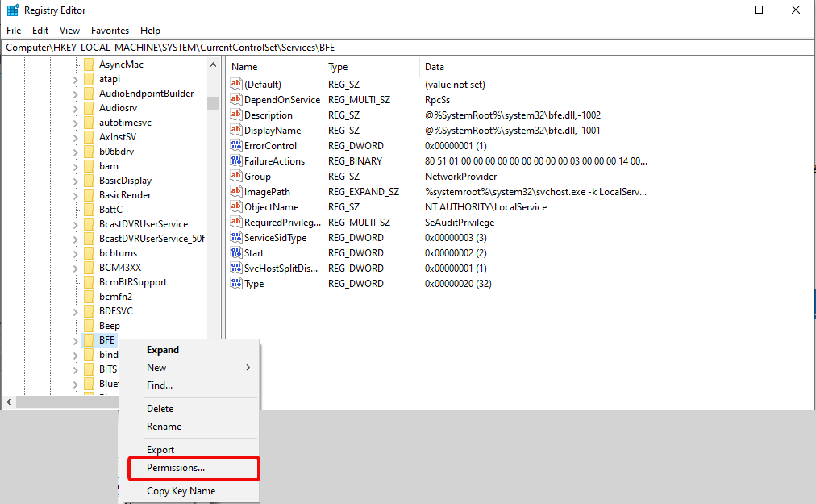Click the BattC folder icon

89,210
